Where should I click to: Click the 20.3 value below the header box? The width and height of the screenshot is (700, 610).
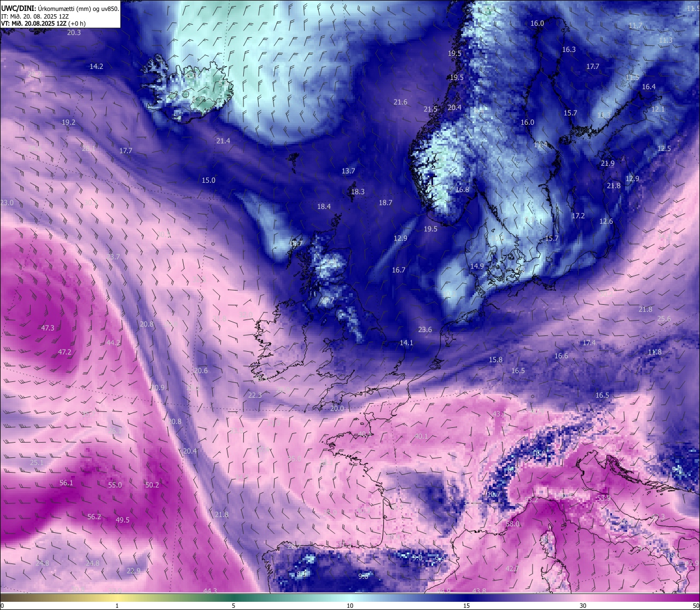click(x=74, y=32)
